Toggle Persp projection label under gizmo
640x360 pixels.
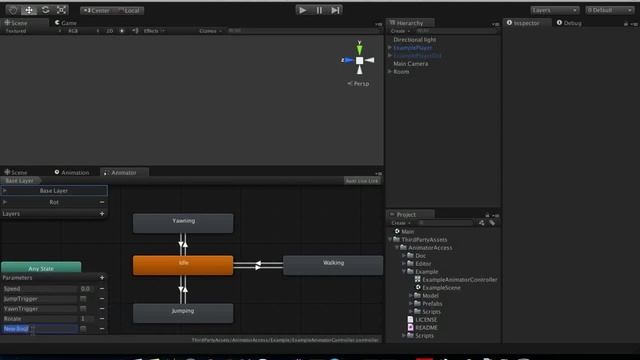(x=358, y=83)
